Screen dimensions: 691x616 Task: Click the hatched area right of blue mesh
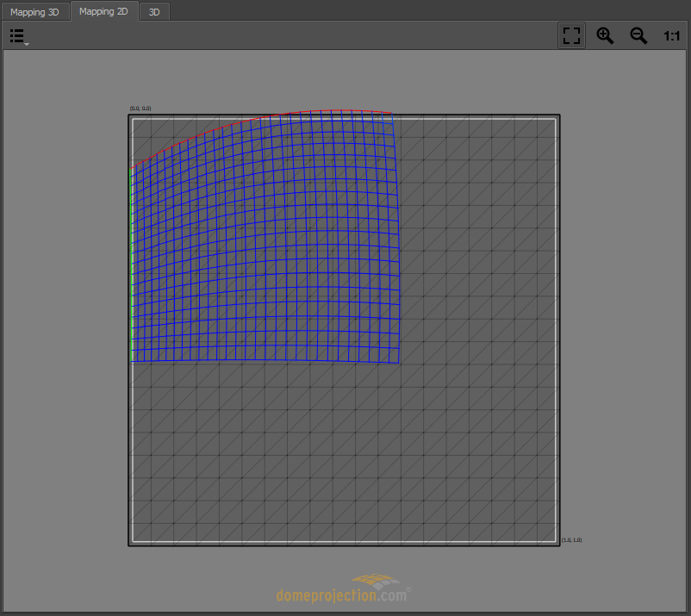point(478,241)
